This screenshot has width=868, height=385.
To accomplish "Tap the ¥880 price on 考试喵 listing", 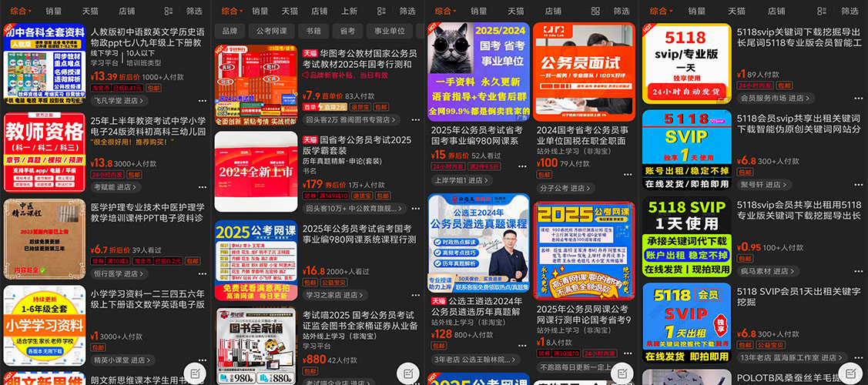I will (x=313, y=360).
